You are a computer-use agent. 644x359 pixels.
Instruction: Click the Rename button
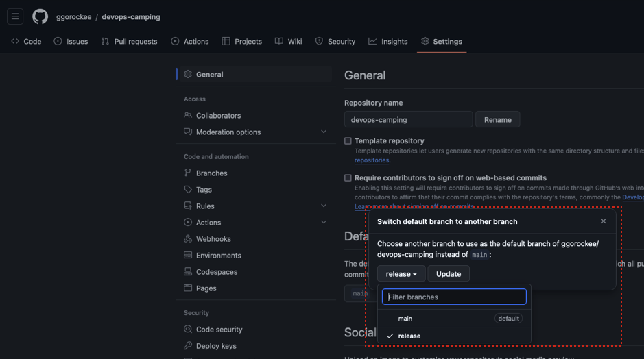498,119
